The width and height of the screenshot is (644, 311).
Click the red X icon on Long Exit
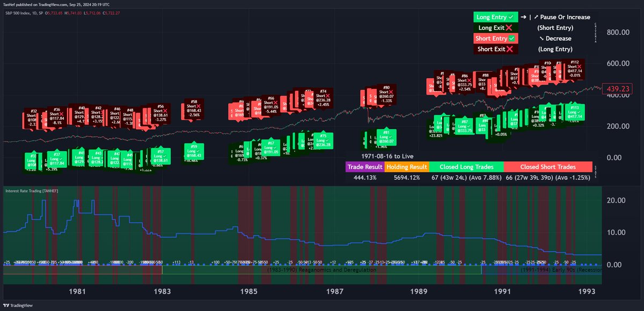508,27
